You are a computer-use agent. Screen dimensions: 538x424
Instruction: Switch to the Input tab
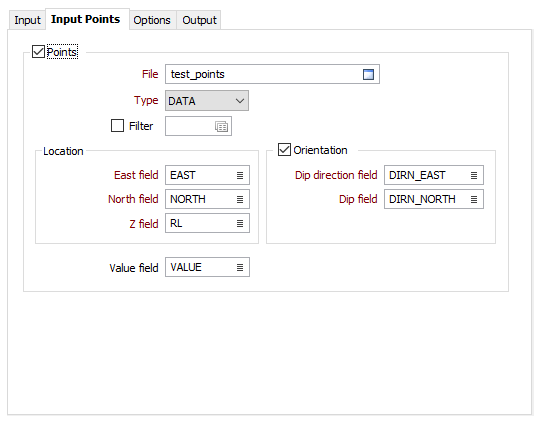click(27, 20)
